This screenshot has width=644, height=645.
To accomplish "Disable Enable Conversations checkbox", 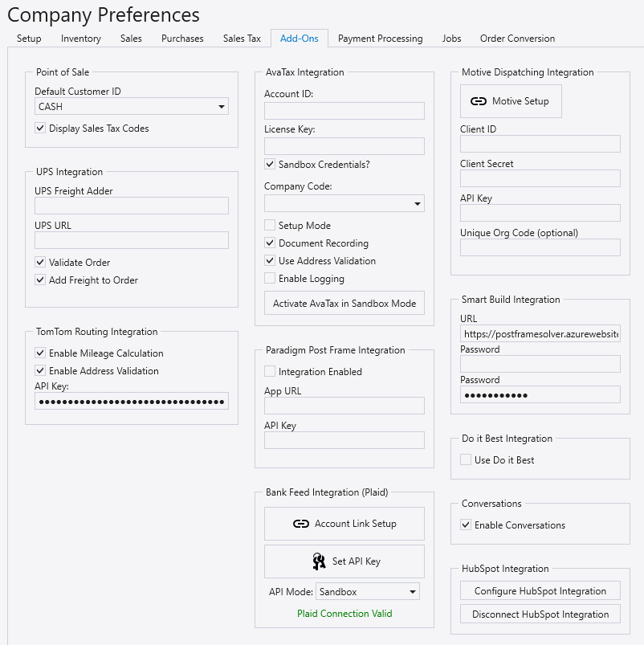I will click(466, 525).
